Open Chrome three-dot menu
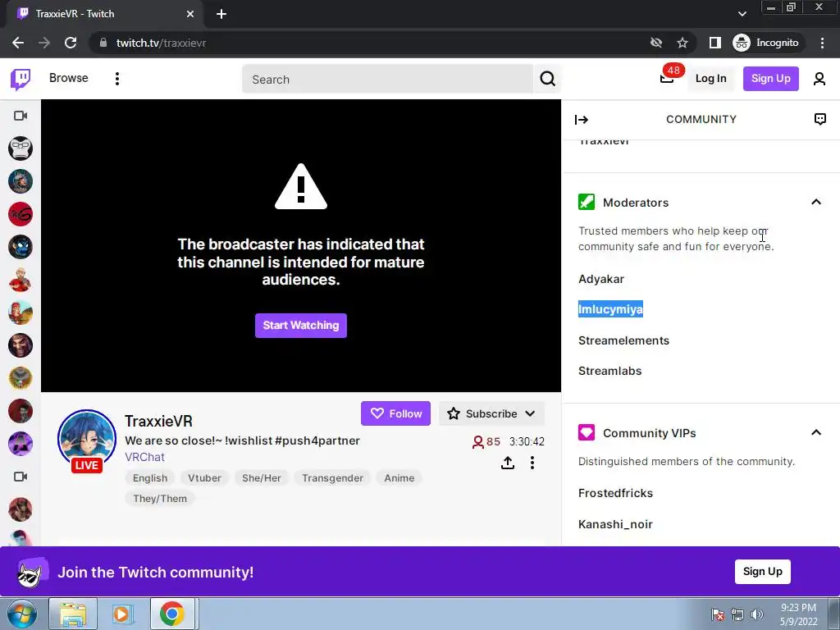This screenshot has width=840, height=630. (822, 43)
